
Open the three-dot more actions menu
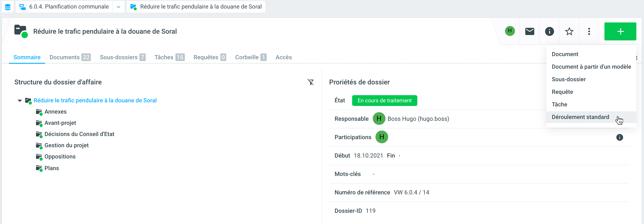[589, 31]
